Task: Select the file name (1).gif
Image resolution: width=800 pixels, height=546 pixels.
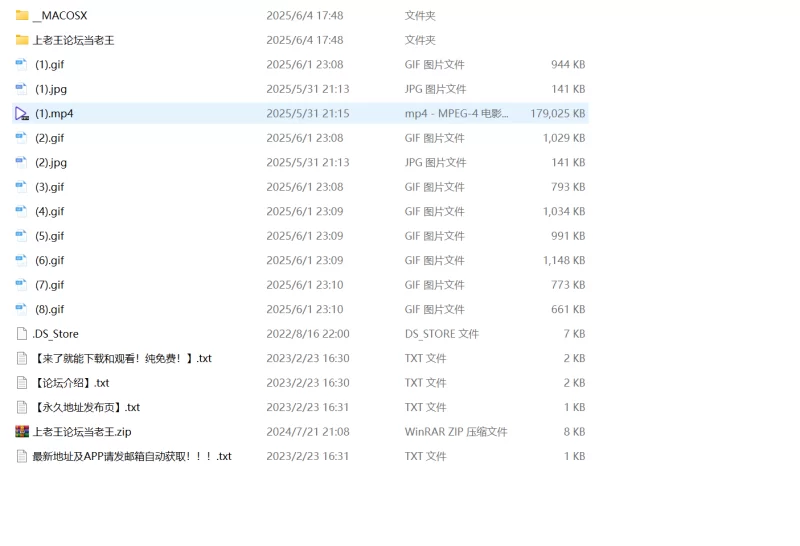Action: [49, 64]
